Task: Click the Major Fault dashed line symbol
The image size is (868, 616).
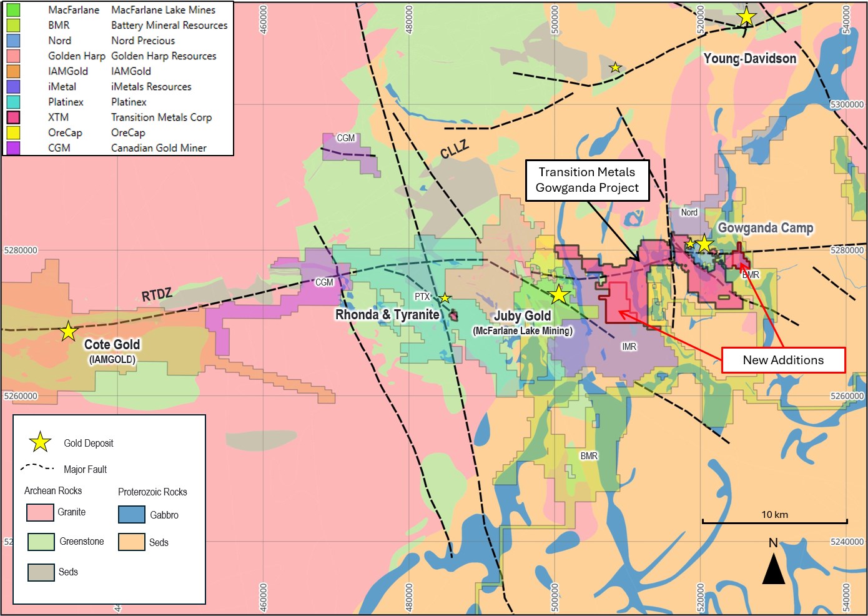Action: 37,467
